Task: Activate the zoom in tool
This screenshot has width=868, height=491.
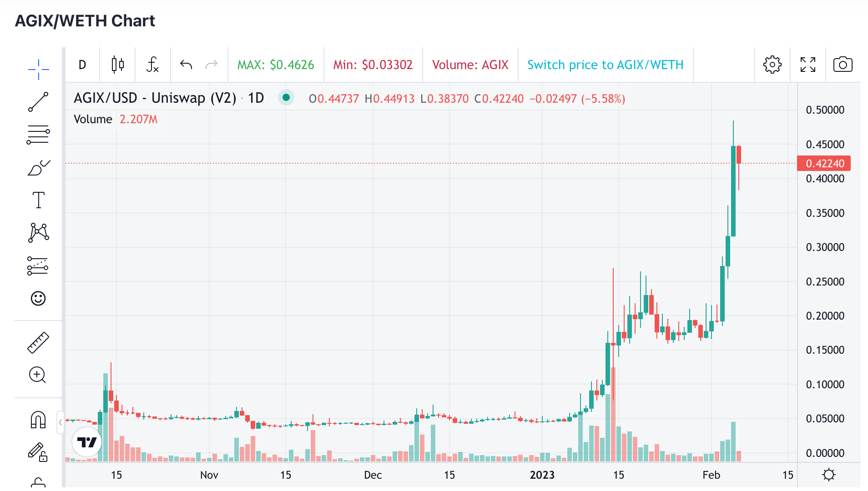Action: tap(38, 375)
